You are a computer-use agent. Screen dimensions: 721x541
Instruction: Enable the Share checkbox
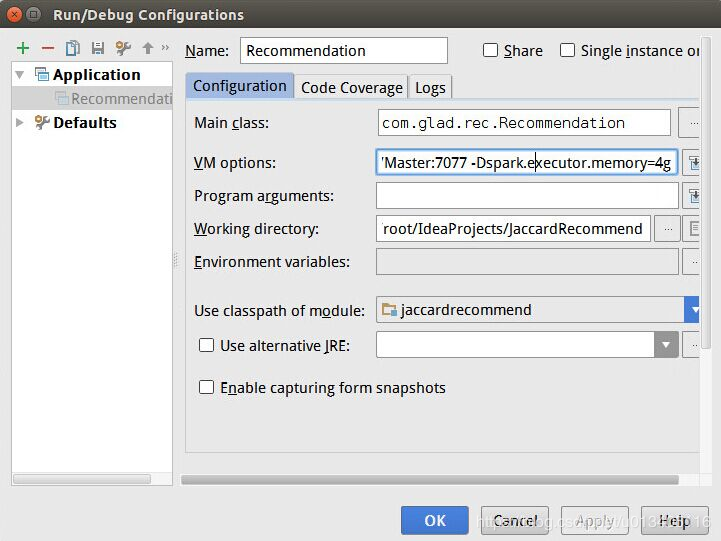tap(490, 51)
